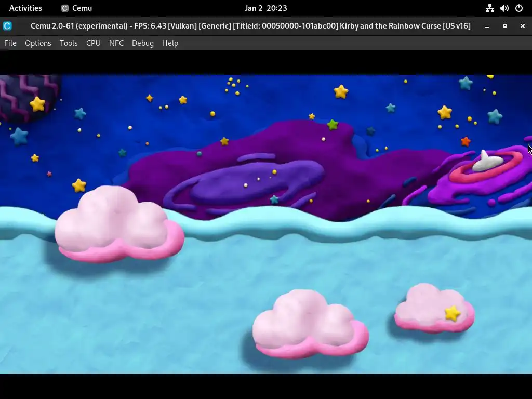Open the Help menu

click(x=170, y=43)
